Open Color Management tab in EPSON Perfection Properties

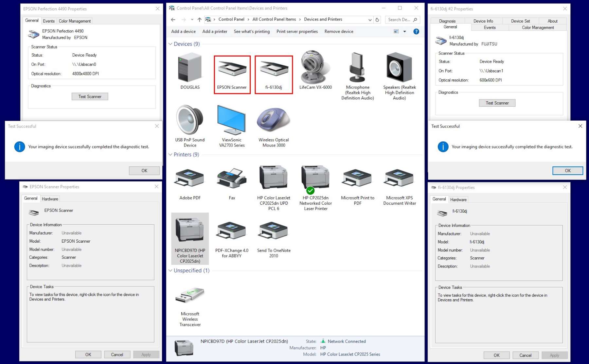tap(75, 21)
